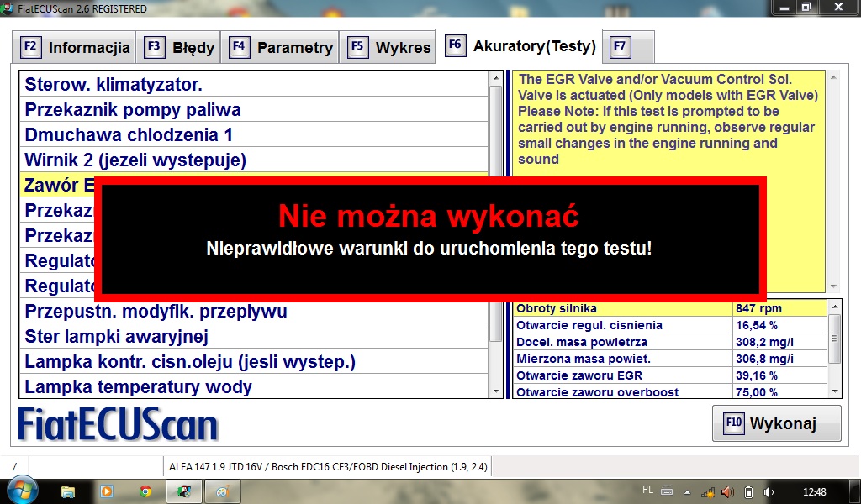861x504 pixels.
Task: Select the Obroty silnika parameter row
Action: 670,308
